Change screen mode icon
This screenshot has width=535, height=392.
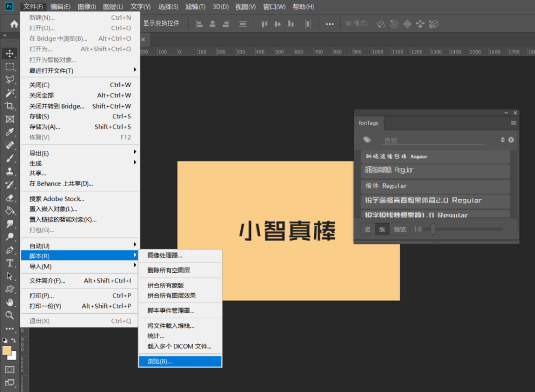(x=10, y=383)
